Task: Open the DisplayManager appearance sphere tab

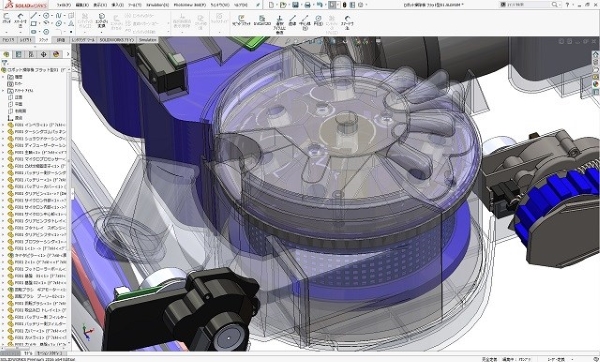Action: coord(56,54)
